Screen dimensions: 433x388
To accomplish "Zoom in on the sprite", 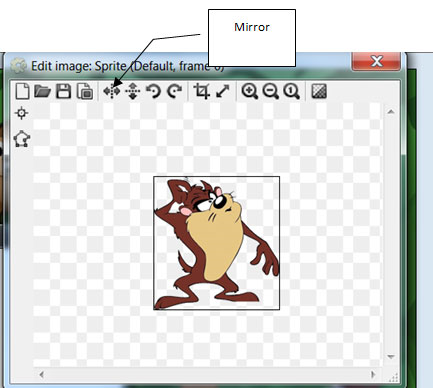I will click(250, 91).
